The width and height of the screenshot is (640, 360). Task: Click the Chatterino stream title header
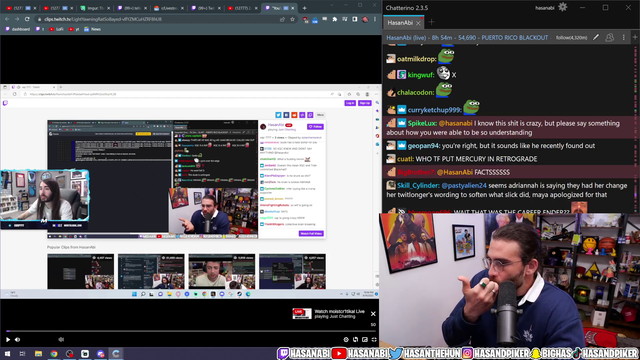[467, 38]
